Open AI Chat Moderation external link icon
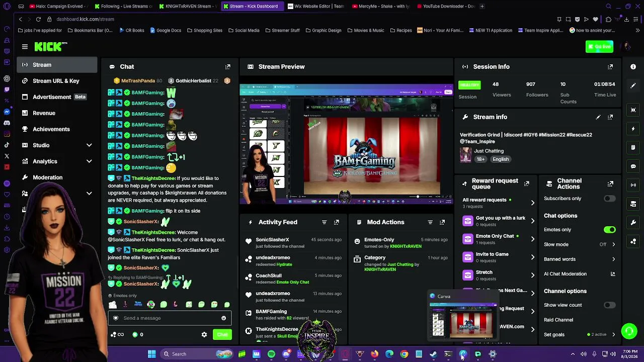The width and height of the screenshot is (644, 362). point(613,274)
